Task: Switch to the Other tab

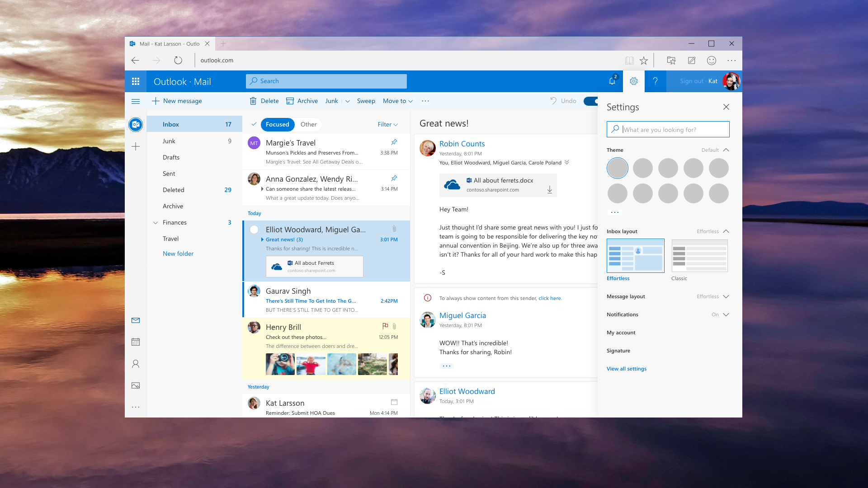Action: pyautogui.click(x=308, y=125)
